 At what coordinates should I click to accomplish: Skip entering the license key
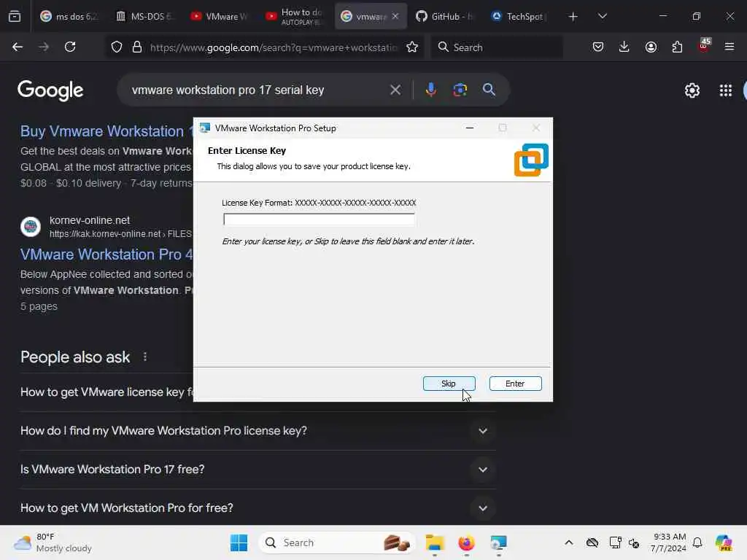449,384
